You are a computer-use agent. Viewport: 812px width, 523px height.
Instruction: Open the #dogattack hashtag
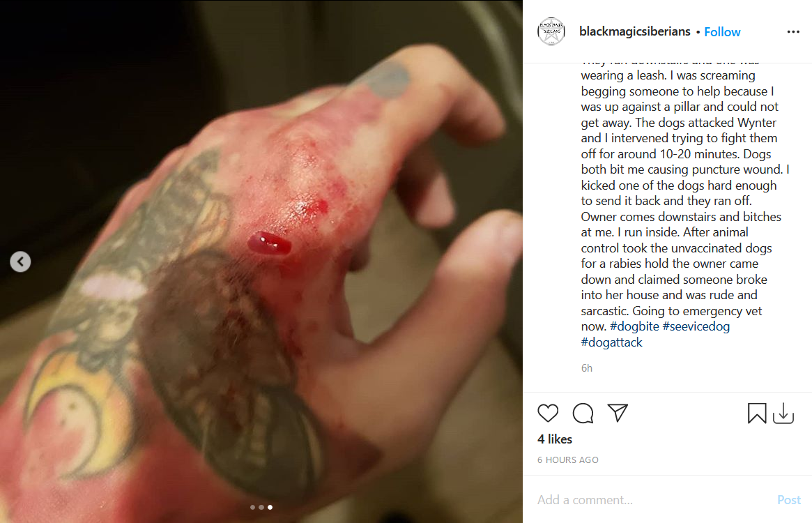click(611, 342)
